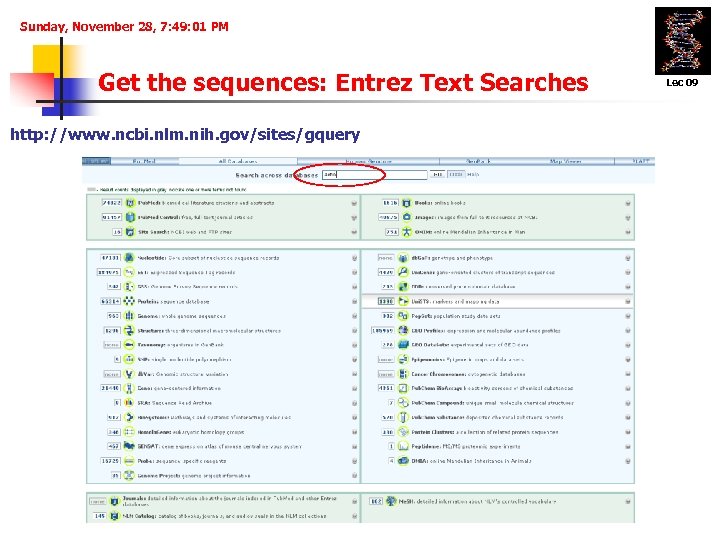Click the PubChem BioAssay name link
The image size is (720, 540).
[437, 388]
